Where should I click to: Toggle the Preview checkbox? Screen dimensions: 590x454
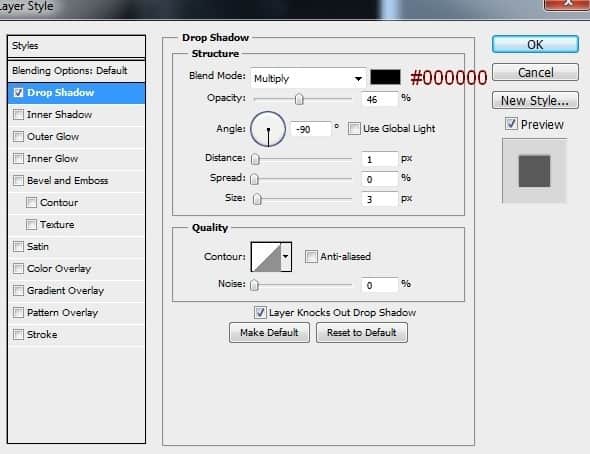[511, 124]
